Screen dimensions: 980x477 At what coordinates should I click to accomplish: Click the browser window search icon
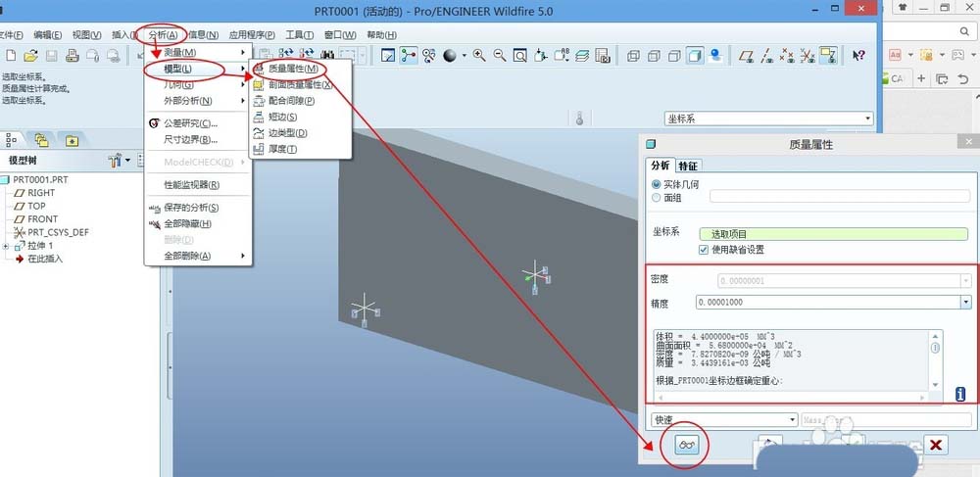[x=964, y=31]
